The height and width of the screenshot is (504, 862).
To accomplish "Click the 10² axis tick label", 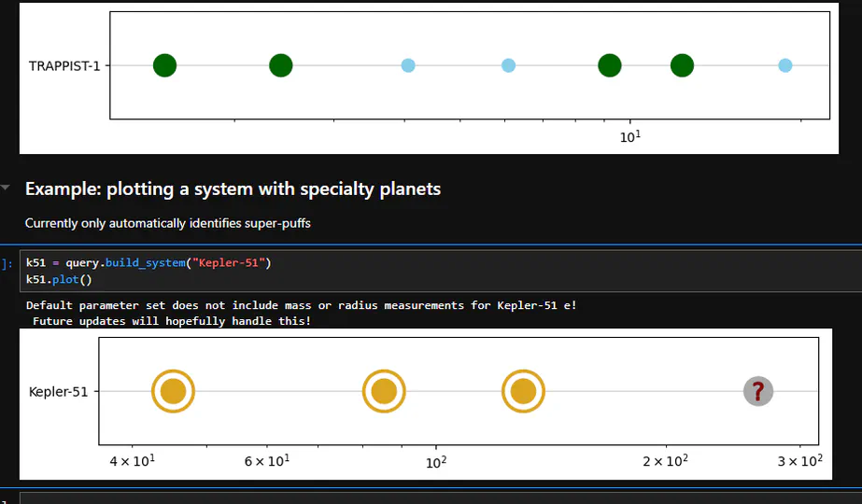I will pyautogui.click(x=436, y=462).
